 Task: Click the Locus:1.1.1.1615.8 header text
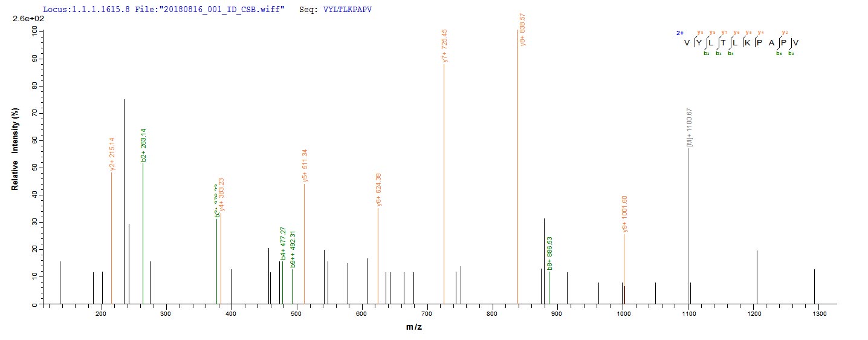pyautogui.click(x=86, y=10)
